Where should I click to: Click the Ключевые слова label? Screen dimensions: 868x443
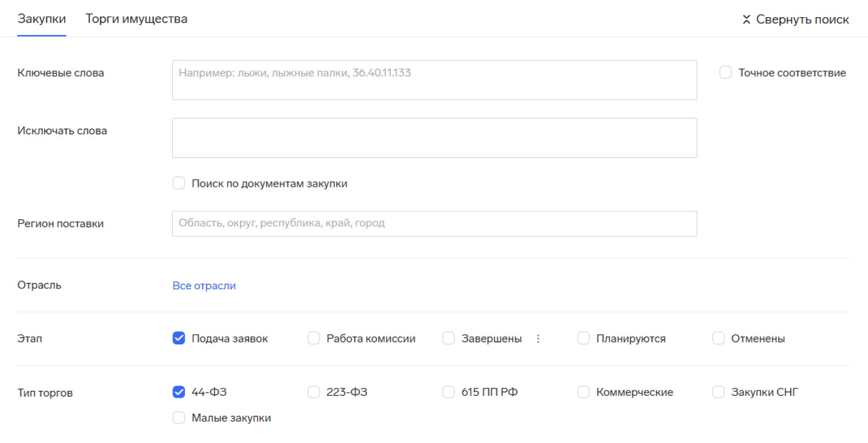[x=61, y=73]
